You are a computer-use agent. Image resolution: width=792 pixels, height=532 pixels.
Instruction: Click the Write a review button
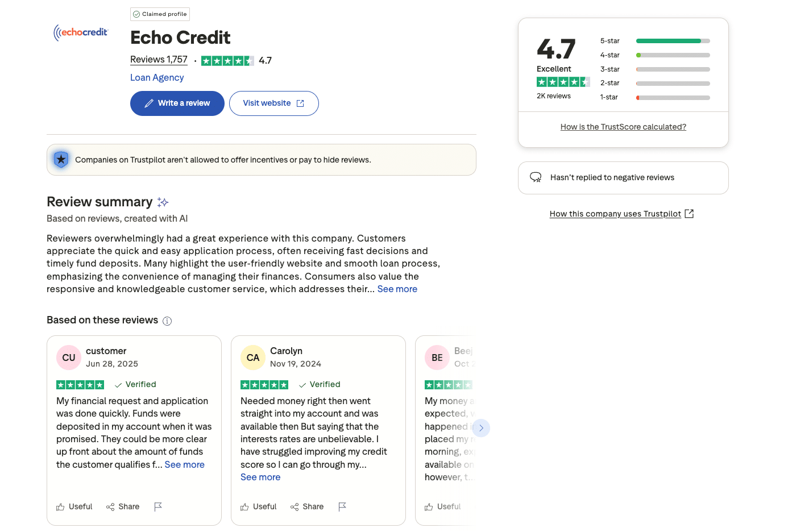(177, 103)
